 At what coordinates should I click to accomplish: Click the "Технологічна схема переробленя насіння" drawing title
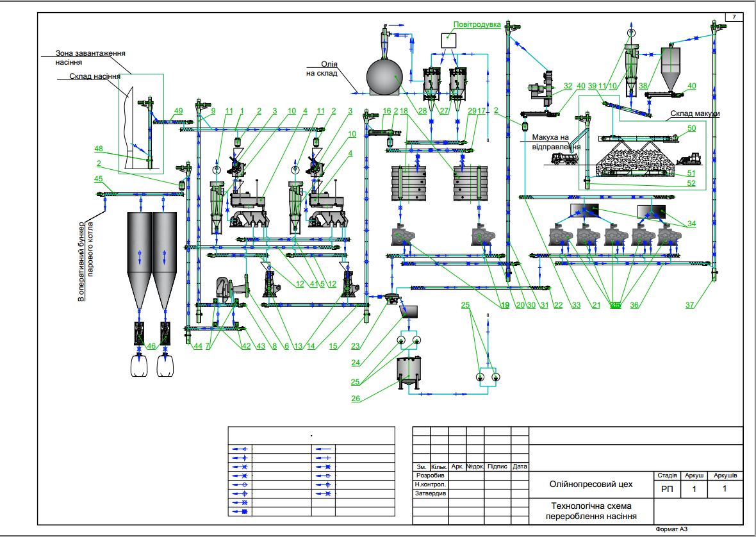click(x=591, y=511)
